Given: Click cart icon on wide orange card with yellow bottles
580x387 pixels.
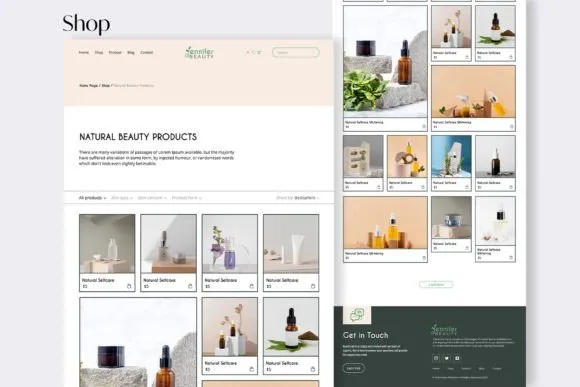Looking at the screenshot, I should pyautogui.click(x=424, y=258).
